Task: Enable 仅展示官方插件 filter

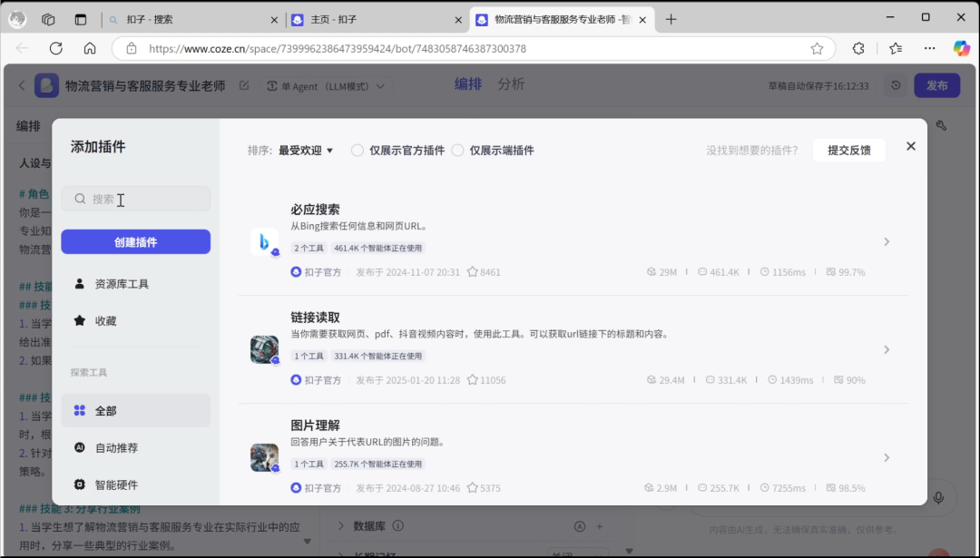Action: point(357,151)
